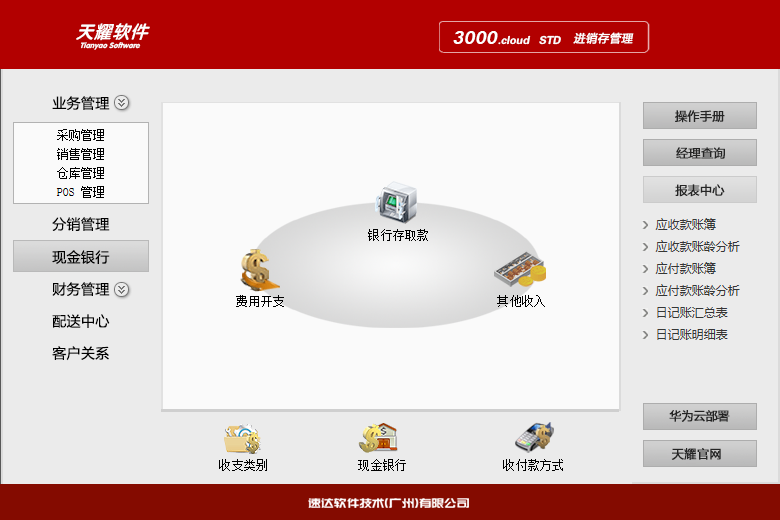Image resolution: width=780 pixels, height=520 pixels.
Task: Open the 银行存取款 safe icon
Action: click(x=396, y=202)
